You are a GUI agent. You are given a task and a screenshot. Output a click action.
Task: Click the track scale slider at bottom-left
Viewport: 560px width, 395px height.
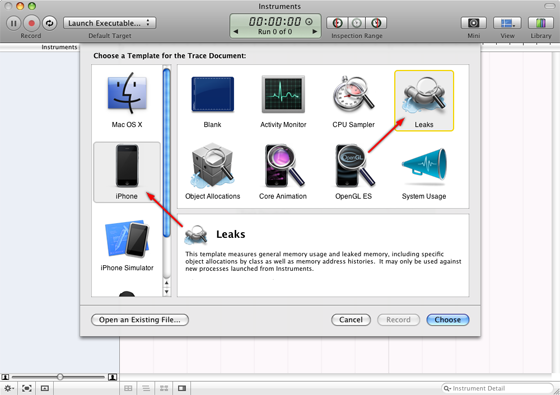tap(60, 377)
